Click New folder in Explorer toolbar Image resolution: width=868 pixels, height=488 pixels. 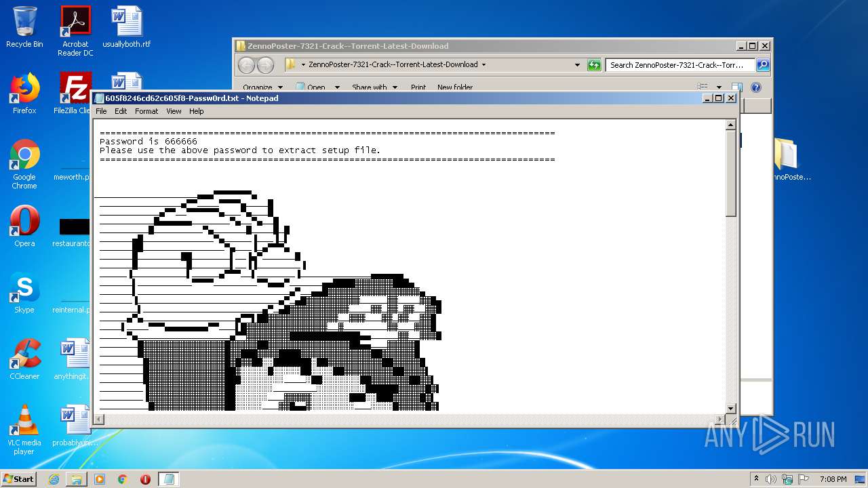pos(455,87)
